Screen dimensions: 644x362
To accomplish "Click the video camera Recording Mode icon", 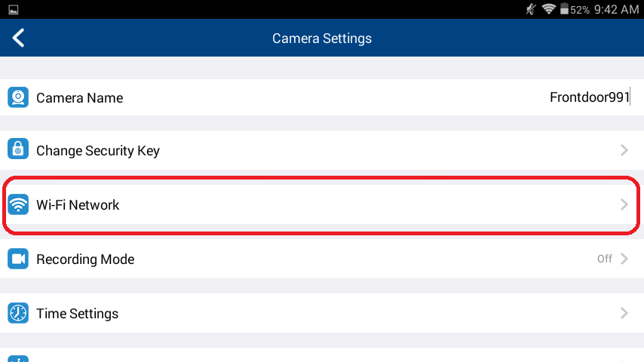I will [x=18, y=259].
